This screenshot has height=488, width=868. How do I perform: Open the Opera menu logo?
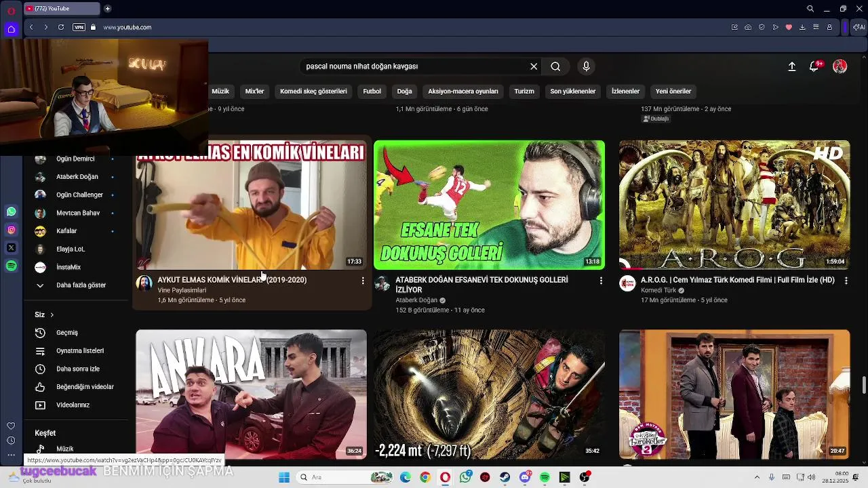[11, 10]
